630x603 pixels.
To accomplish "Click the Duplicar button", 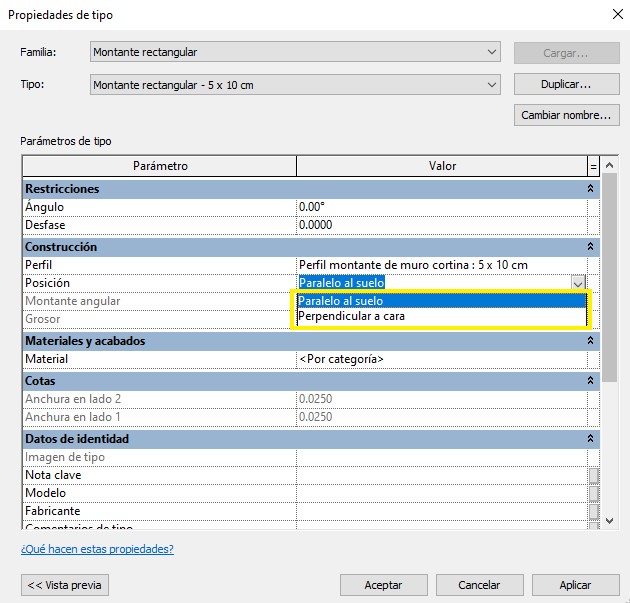I will pyautogui.click(x=565, y=85).
